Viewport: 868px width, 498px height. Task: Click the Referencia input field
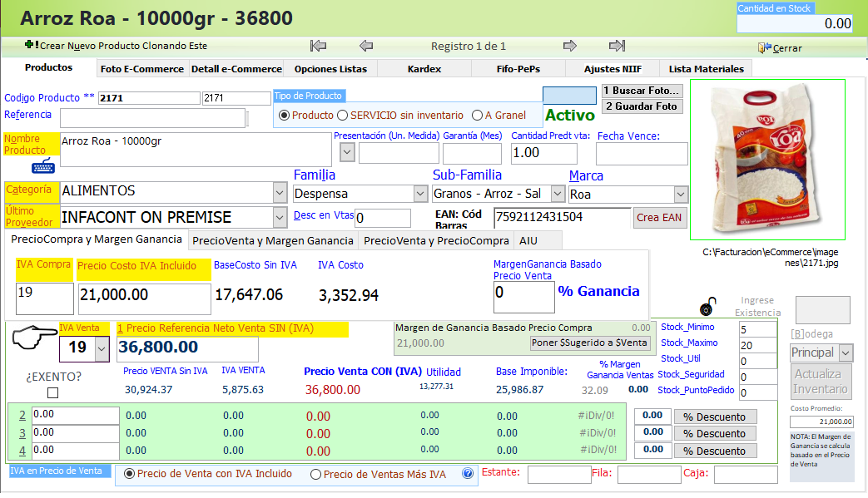(x=153, y=118)
